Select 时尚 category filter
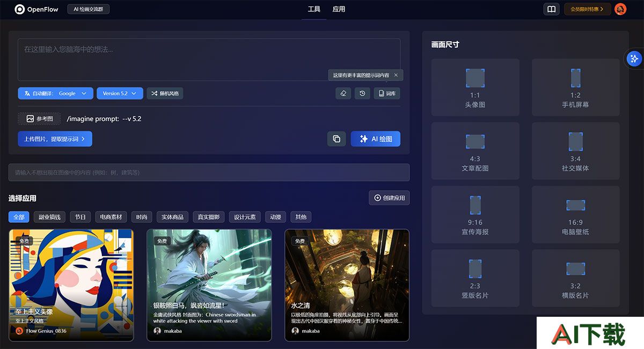This screenshot has width=644, height=349. 142,217
